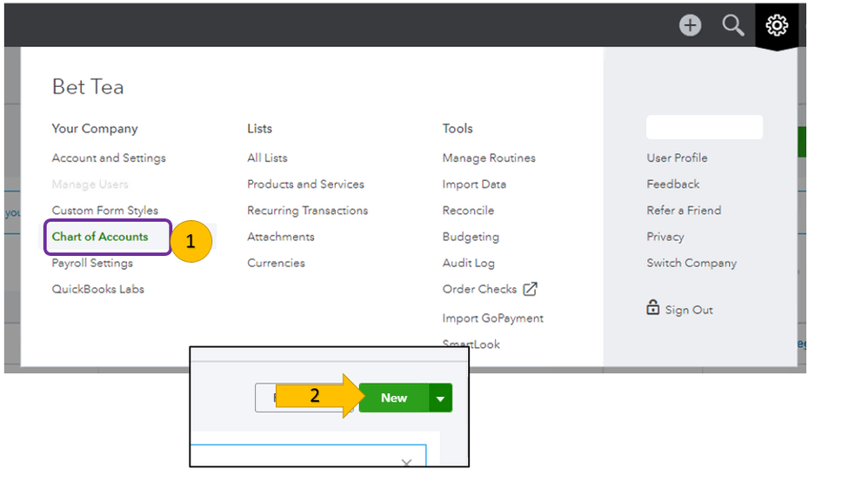The height and width of the screenshot is (496, 868).
Task: Click the Bet Tea company name
Action: tap(88, 87)
